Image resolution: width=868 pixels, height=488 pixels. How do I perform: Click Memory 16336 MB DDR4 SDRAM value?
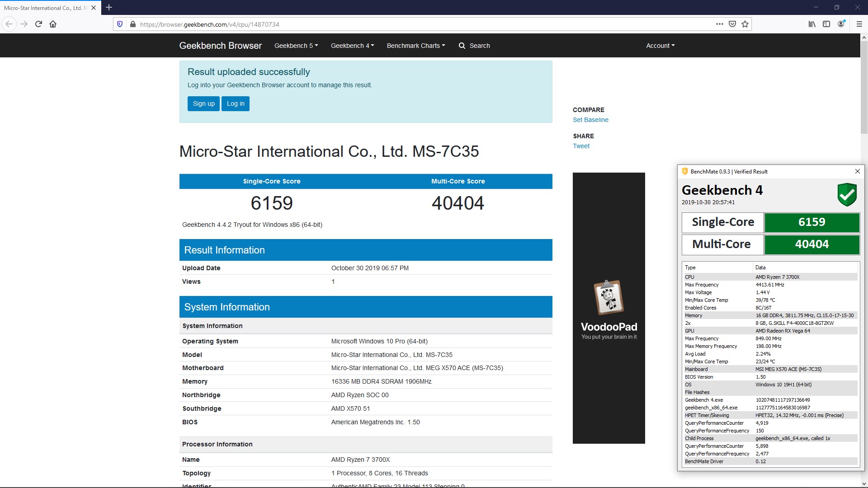click(x=381, y=381)
